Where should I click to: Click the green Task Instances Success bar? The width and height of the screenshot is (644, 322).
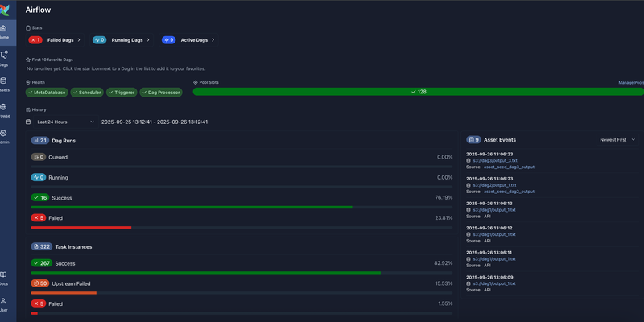click(x=206, y=273)
